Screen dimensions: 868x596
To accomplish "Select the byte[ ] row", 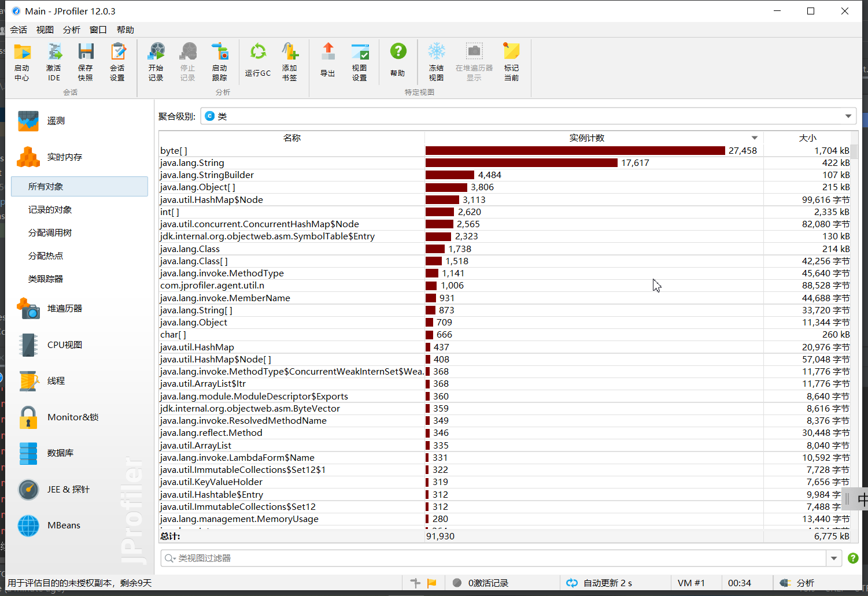I will coord(504,150).
